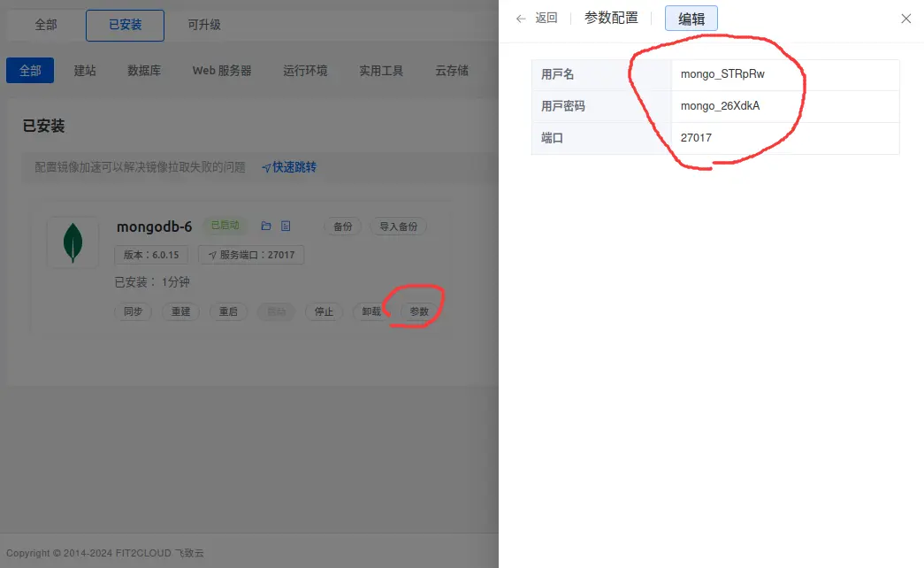The width and height of the screenshot is (924, 568).
Task: Click the MongoDB leaf logo icon
Action: (73, 242)
